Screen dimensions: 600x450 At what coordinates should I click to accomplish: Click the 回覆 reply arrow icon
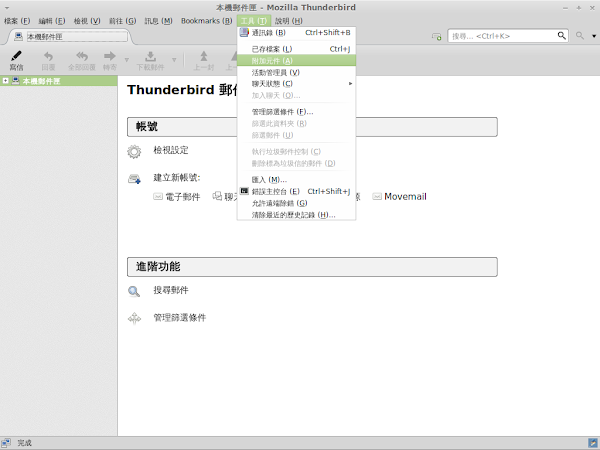[48, 56]
